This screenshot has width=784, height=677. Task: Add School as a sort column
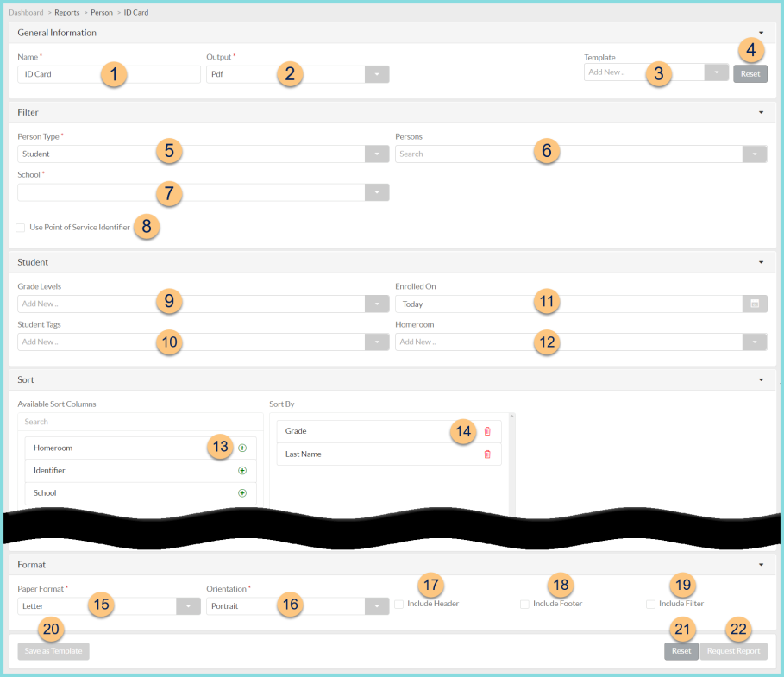tap(242, 492)
